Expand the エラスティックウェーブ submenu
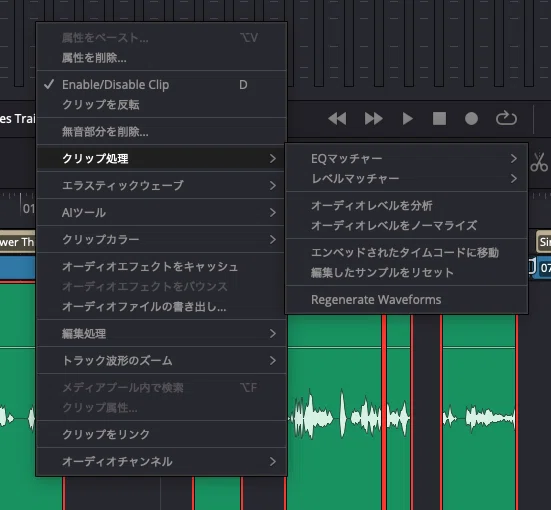The image size is (551, 510). [162, 186]
